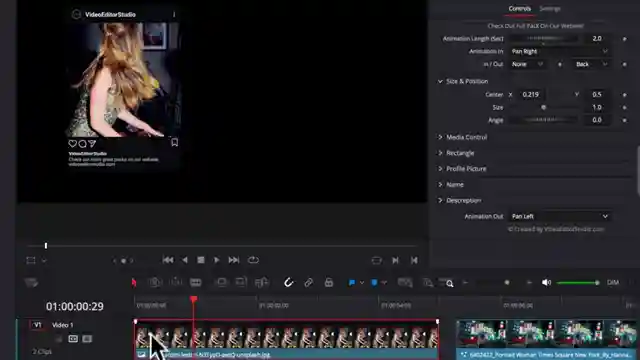Screen dimensions: 640x360
Task: Click the Size value field
Action: coord(596,107)
